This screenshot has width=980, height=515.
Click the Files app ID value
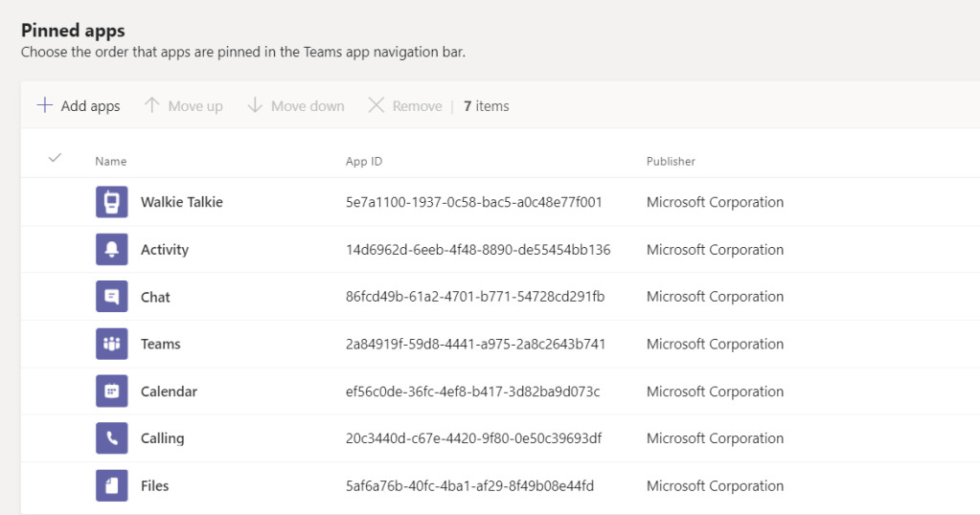click(x=469, y=485)
